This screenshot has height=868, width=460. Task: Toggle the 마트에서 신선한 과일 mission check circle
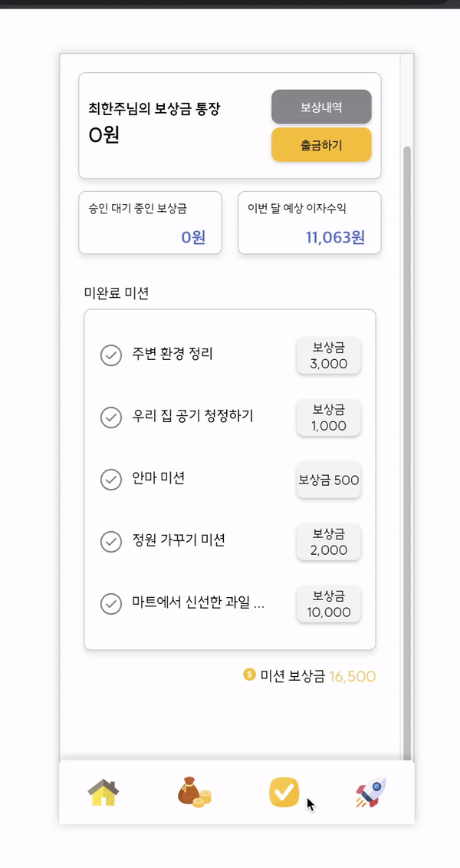tap(111, 603)
